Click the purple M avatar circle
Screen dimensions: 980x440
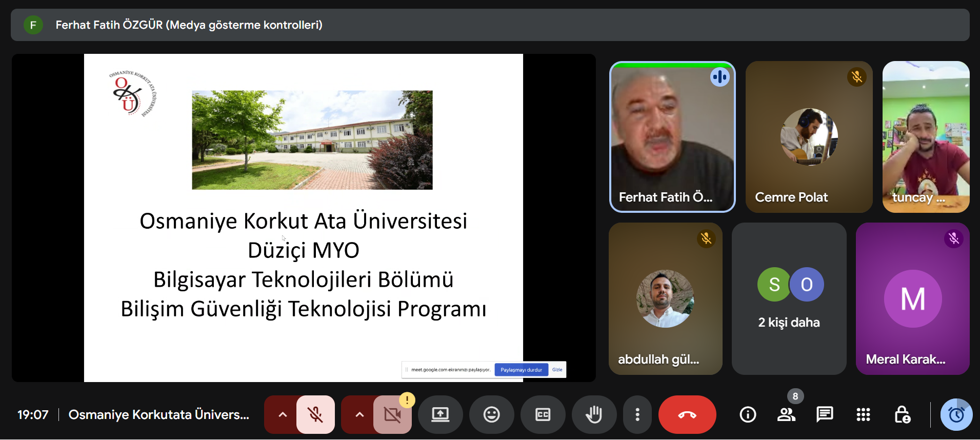point(913,298)
